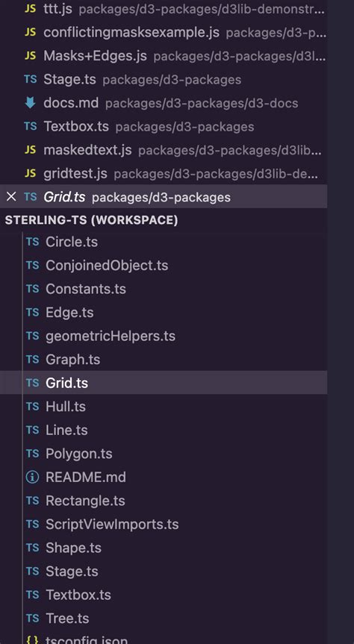
Task: Click the TS icon beside Circle.ts
Action: [32, 242]
